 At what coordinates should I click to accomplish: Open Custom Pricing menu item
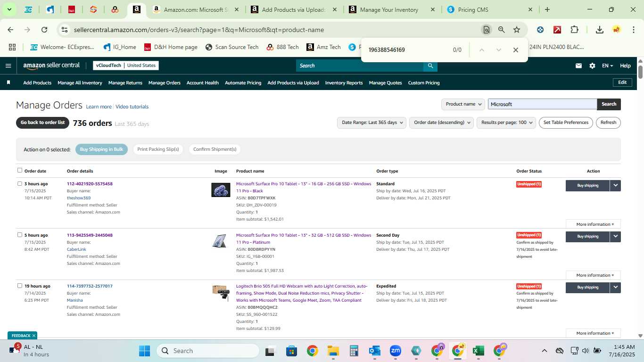click(424, 83)
